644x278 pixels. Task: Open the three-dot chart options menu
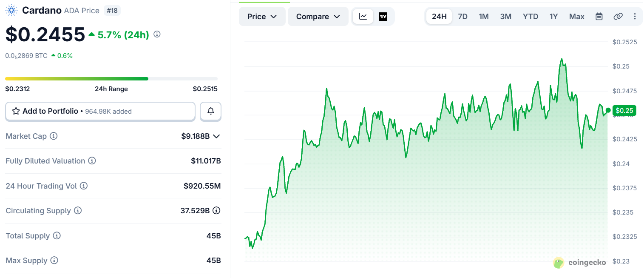coord(635,17)
